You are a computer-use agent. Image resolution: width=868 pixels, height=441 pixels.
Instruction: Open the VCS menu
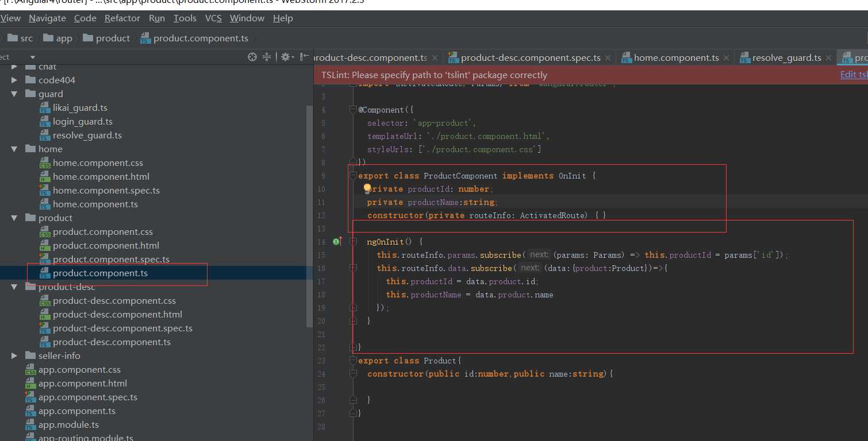(x=213, y=18)
